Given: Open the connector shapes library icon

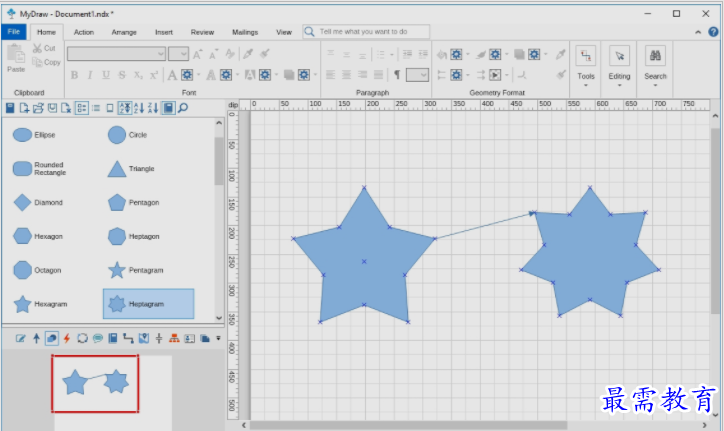Looking at the screenshot, I should [128, 339].
